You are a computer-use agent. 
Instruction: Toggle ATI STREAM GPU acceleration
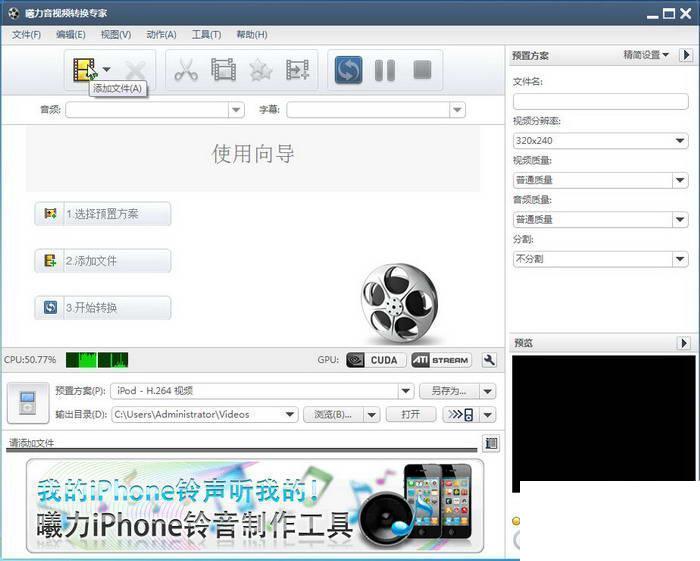[x=441, y=360]
